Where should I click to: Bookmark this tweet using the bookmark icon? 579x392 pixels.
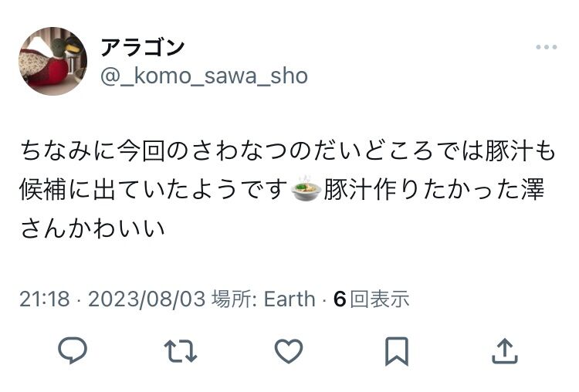pyautogui.click(x=397, y=351)
